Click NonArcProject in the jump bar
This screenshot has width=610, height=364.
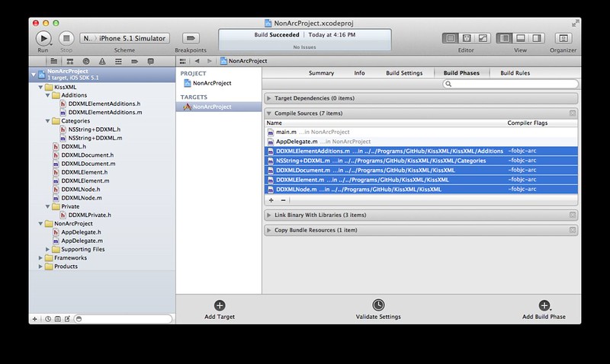[x=243, y=61]
